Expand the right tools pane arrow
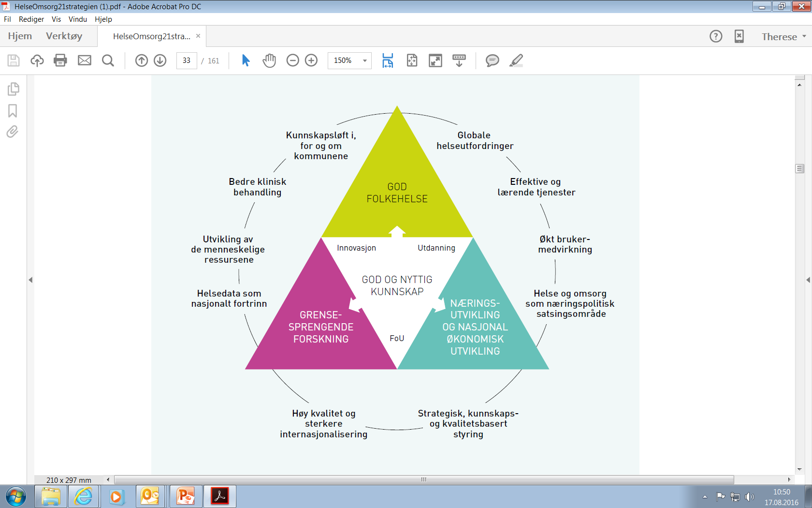 tap(808, 280)
